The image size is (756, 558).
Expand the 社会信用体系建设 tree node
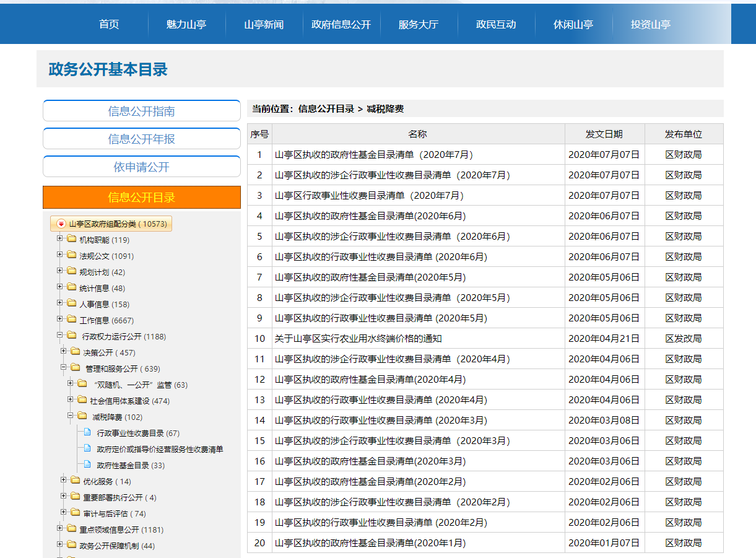(71, 399)
